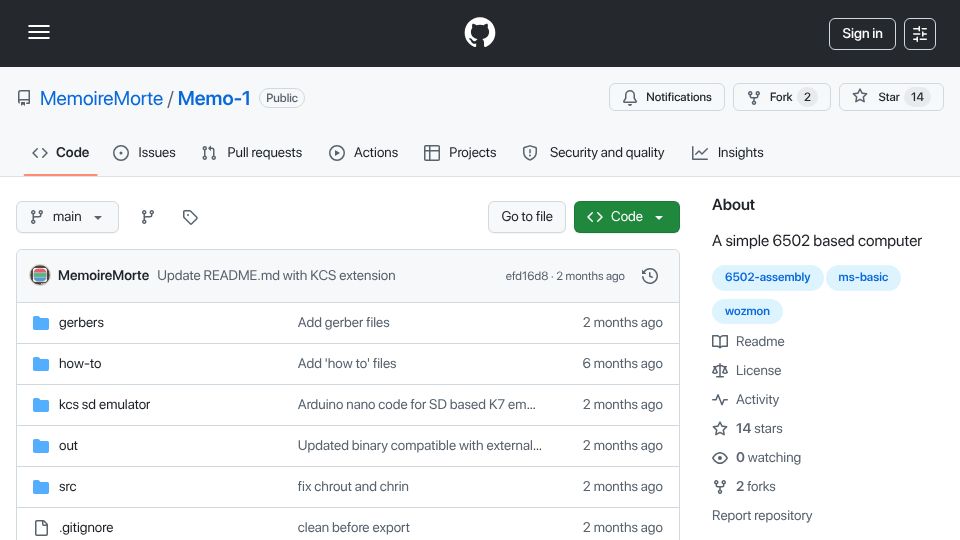Open "Add 'how to' files" commit message
Viewport: 960px width, 540px height.
click(347, 364)
